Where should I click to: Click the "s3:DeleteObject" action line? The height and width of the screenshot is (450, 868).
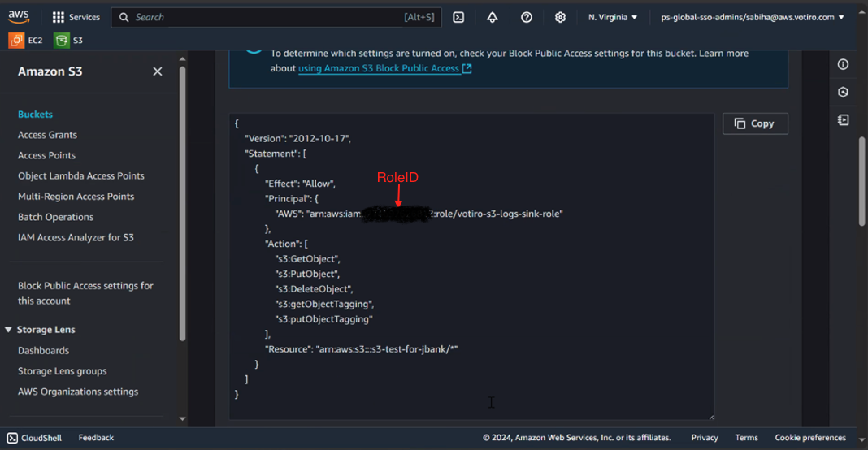coord(314,288)
